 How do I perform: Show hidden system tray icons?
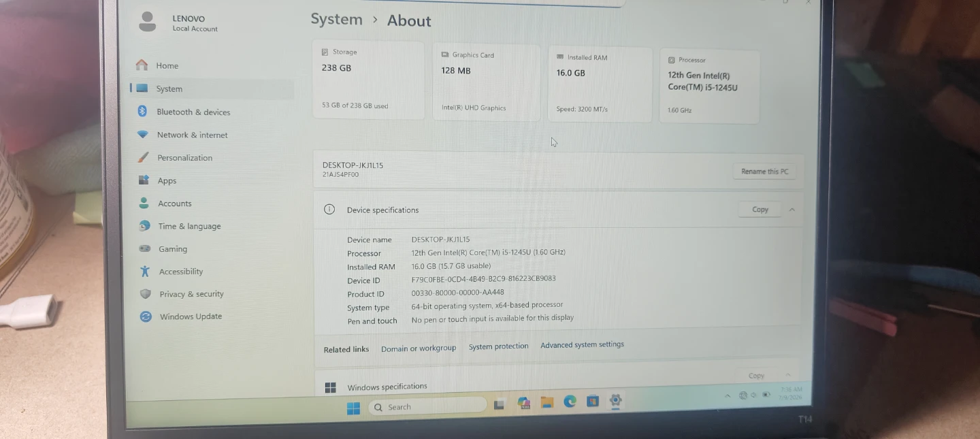[728, 395]
